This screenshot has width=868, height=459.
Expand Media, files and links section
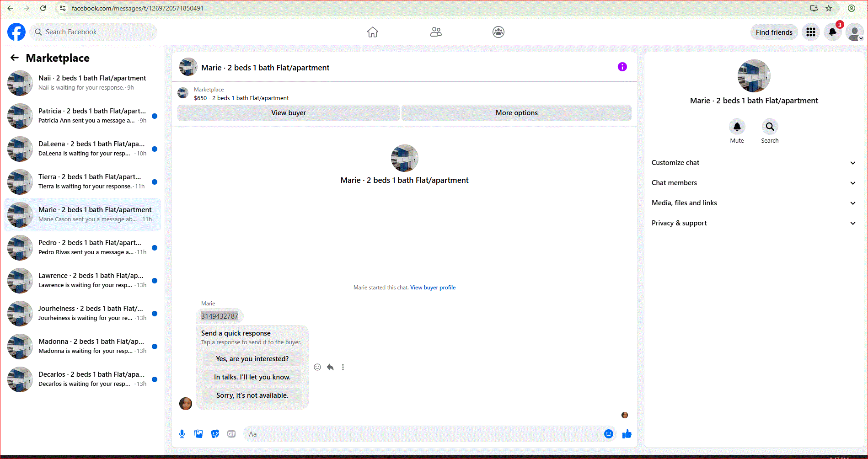pos(754,203)
